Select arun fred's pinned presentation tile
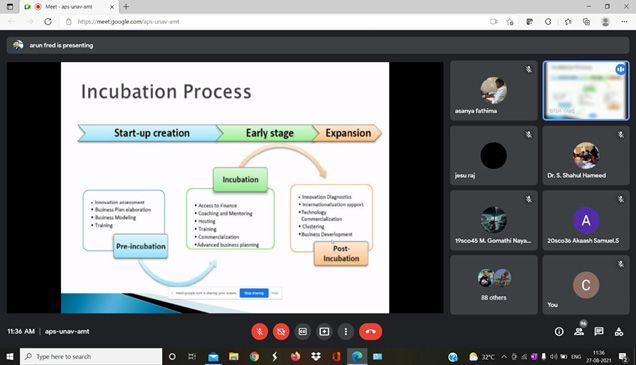The width and height of the screenshot is (636, 365). click(586, 90)
